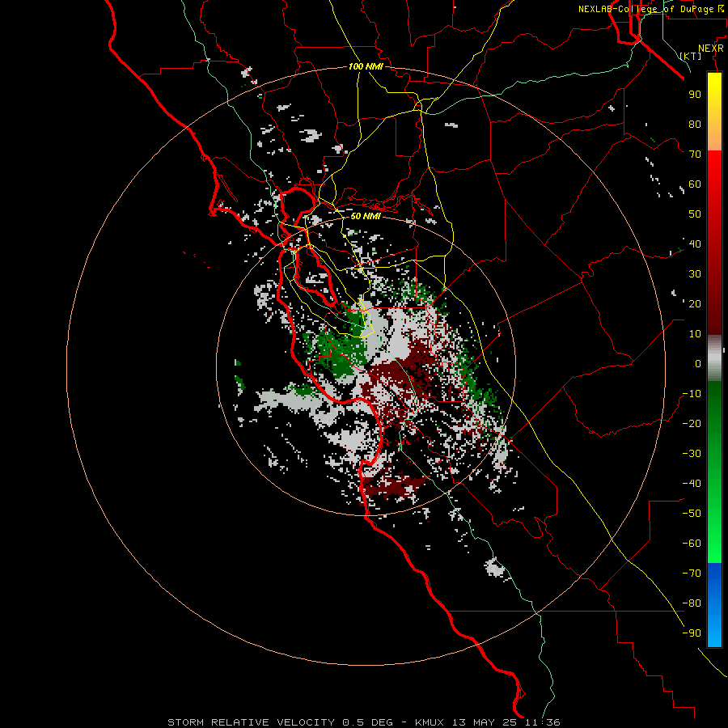Click the "NEXLAB-College of DuPage" header text
This screenshot has width=728, height=728.
click(646, 9)
